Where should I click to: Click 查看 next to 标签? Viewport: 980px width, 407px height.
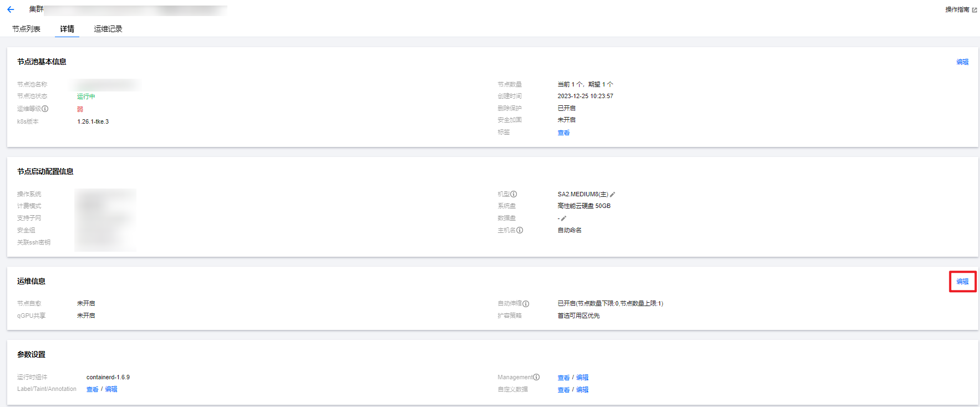(x=563, y=133)
